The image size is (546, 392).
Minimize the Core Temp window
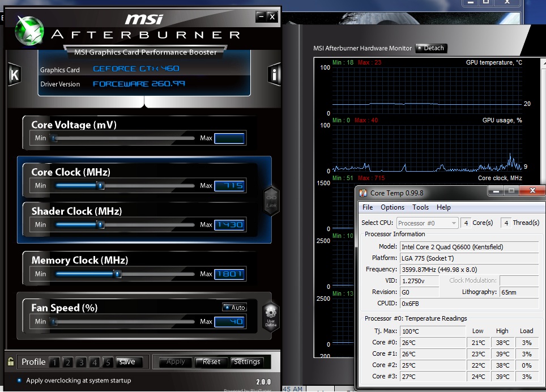point(496,191)
